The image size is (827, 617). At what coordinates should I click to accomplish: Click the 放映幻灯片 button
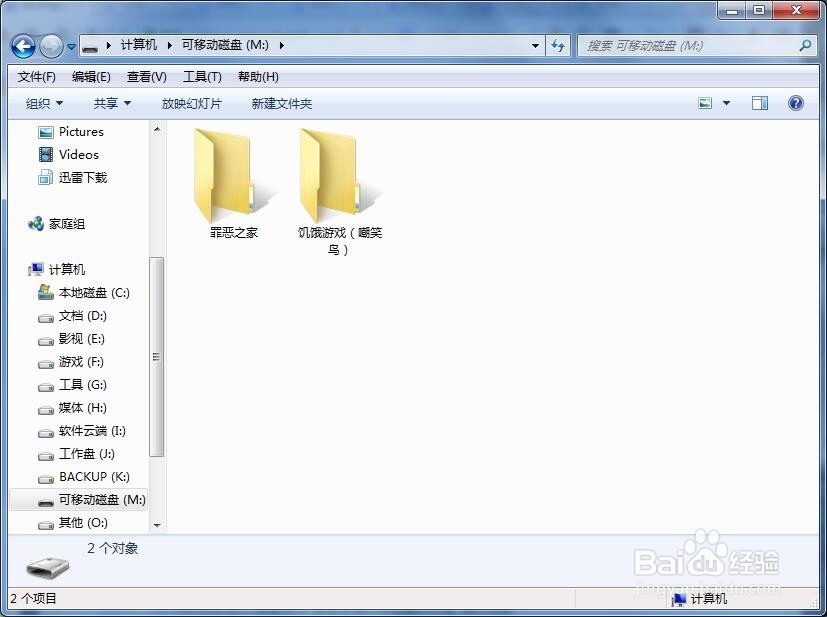pyautogui.click(x=191, y=104)
